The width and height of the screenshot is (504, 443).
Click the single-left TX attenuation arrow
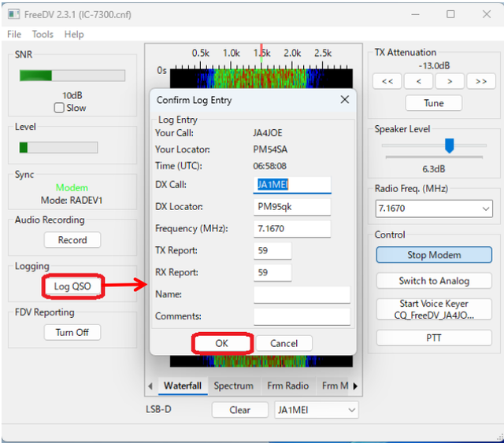pos(418,81)
